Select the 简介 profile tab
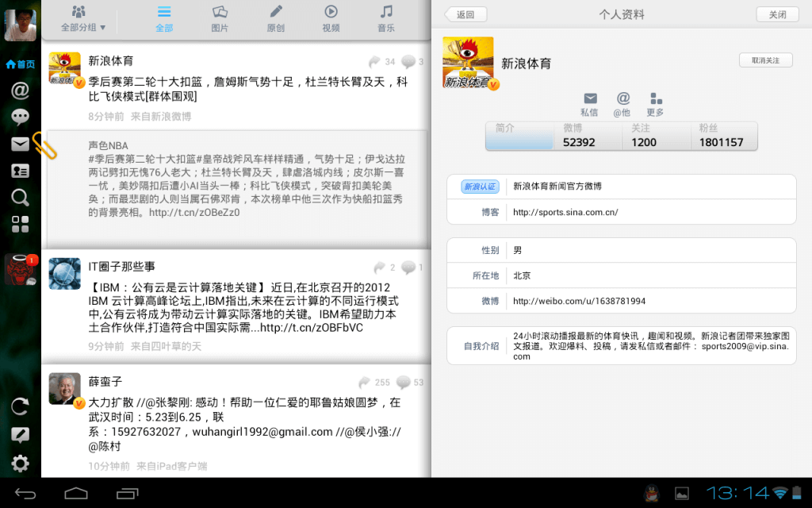 click(x=519, y=136)
